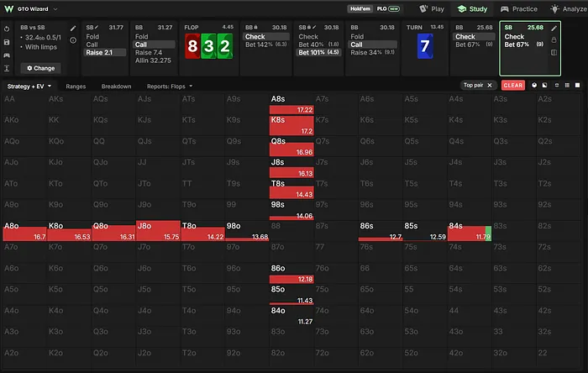Remove the Top pair filter chip
Viewport: 588px width, 373px height.
tap(490, 86)
